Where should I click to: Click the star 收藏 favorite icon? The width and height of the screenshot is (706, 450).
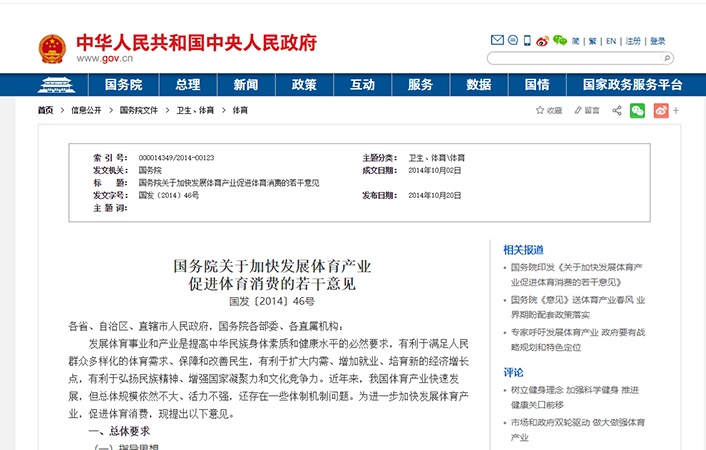tap(540, 110)
